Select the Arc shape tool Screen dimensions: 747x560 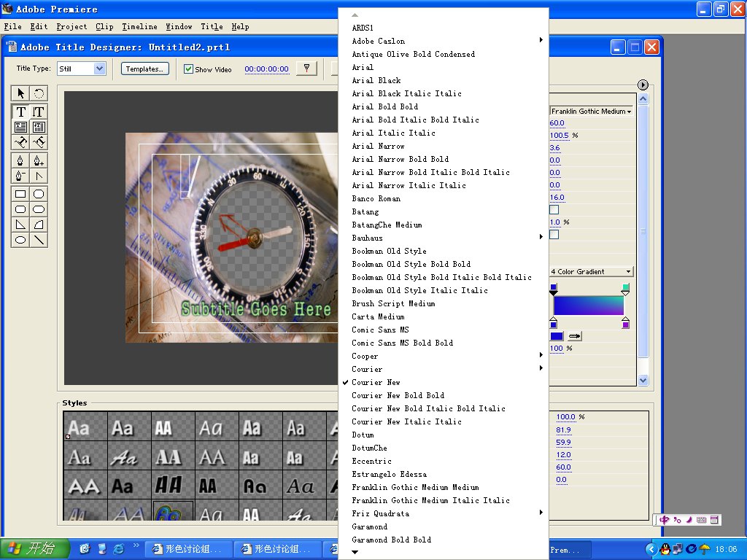(x=39, y=225)
